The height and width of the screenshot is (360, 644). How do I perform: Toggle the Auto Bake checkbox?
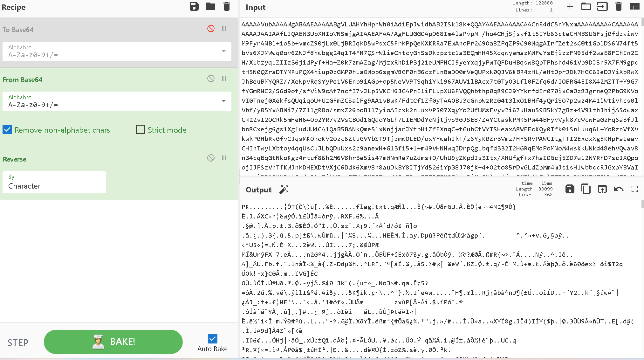212,339
